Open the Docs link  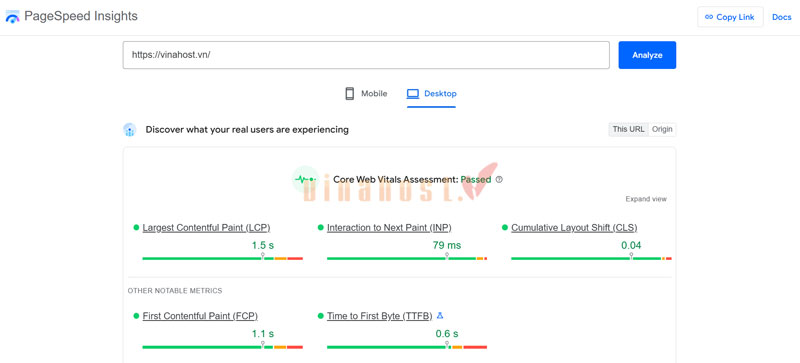point(781,17)
